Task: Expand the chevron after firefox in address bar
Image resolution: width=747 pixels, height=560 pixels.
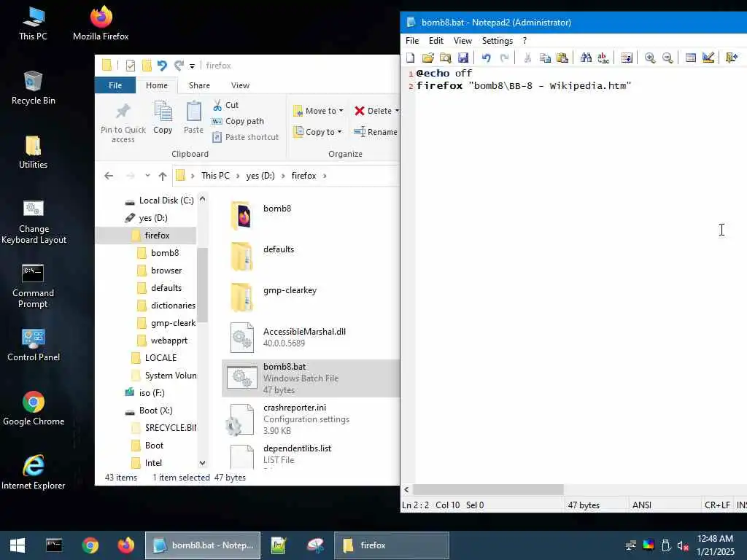Action: (325, 176)
